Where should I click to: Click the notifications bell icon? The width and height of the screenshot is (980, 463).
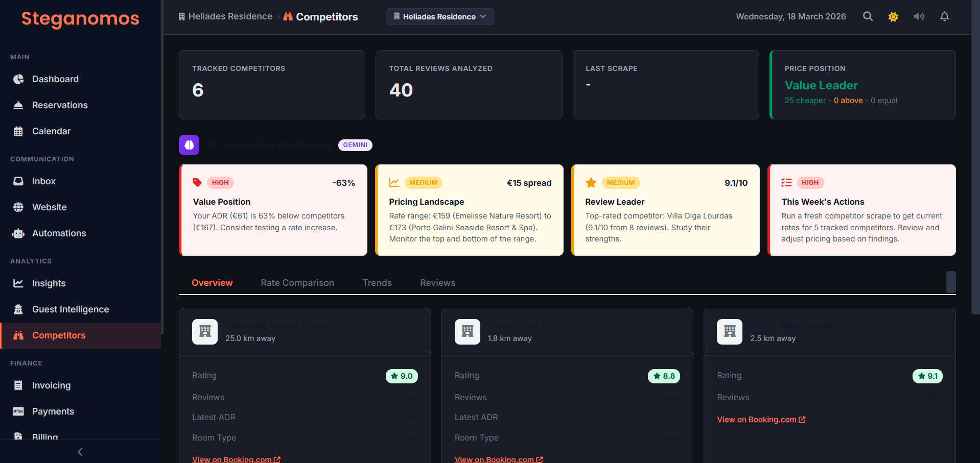(x=944, y=16)
